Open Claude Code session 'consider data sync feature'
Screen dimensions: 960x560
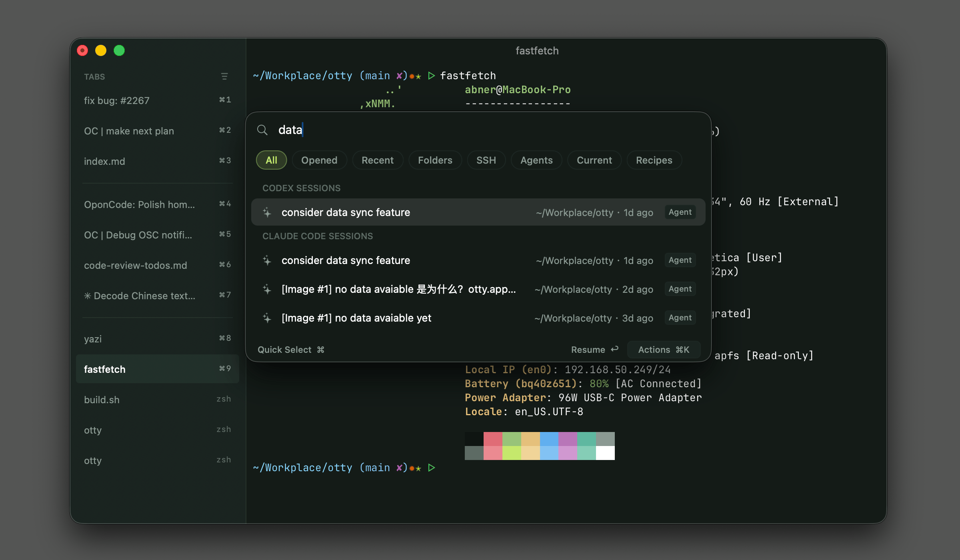[x=478, y=260]
